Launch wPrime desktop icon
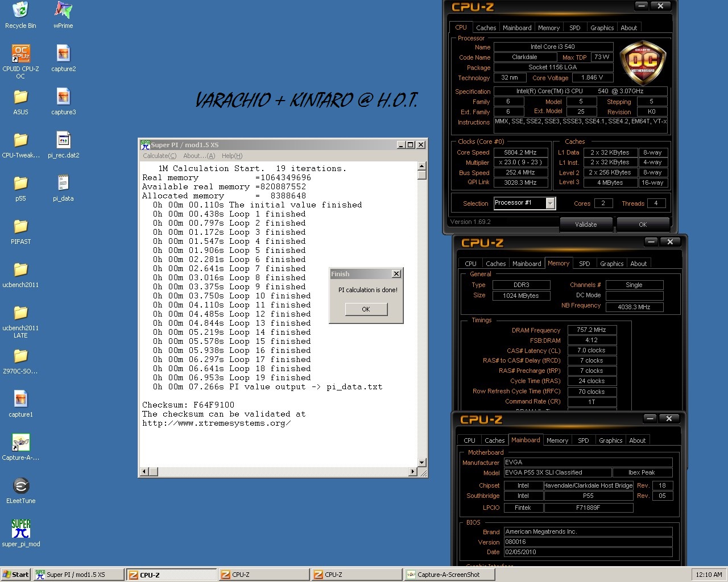The image size is (728, 582). click(63, 15)
